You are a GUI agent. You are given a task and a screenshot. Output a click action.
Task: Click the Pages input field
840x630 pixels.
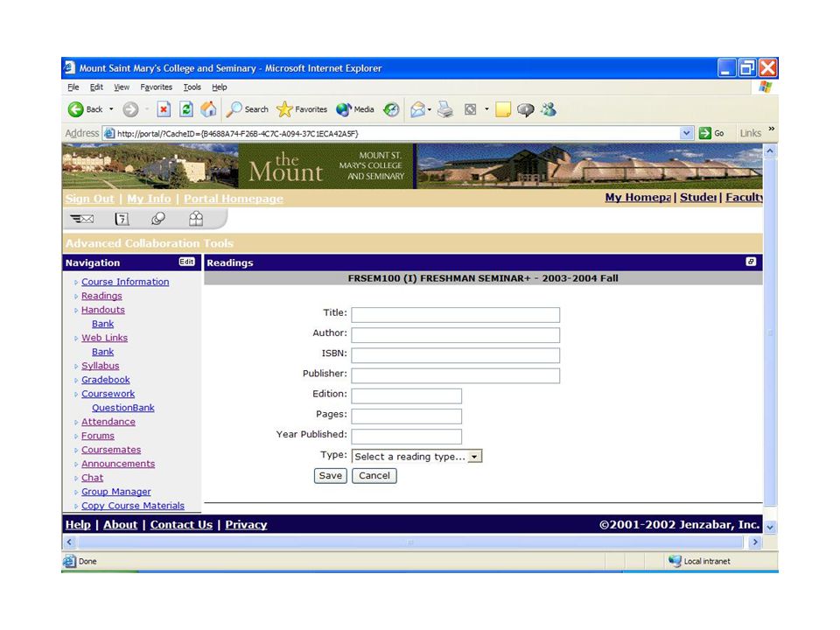point(407,416)
